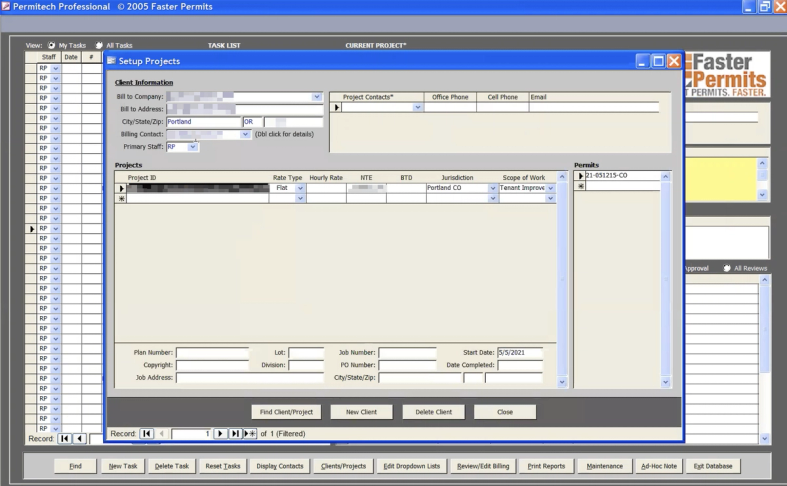This screenshot has height=486, width=787.
Task: Click the yellow notes box scroll-up arrow
Action: coord(762,163)
